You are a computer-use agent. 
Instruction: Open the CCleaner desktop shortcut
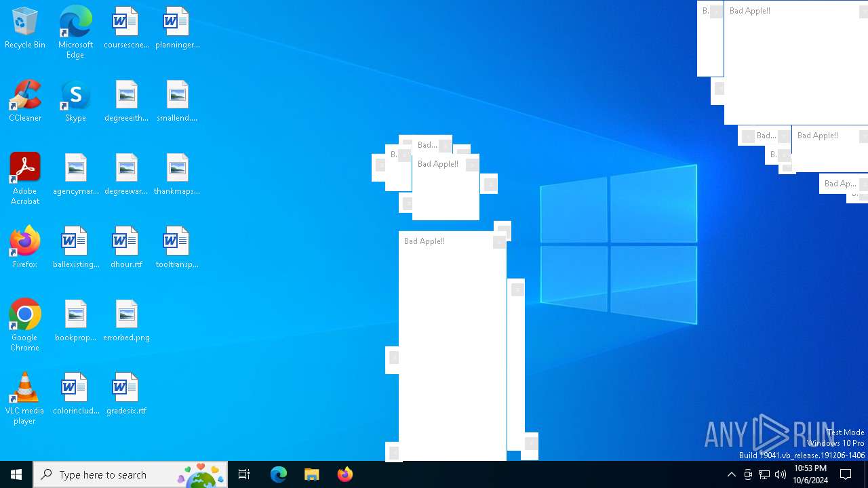[25, 102]
